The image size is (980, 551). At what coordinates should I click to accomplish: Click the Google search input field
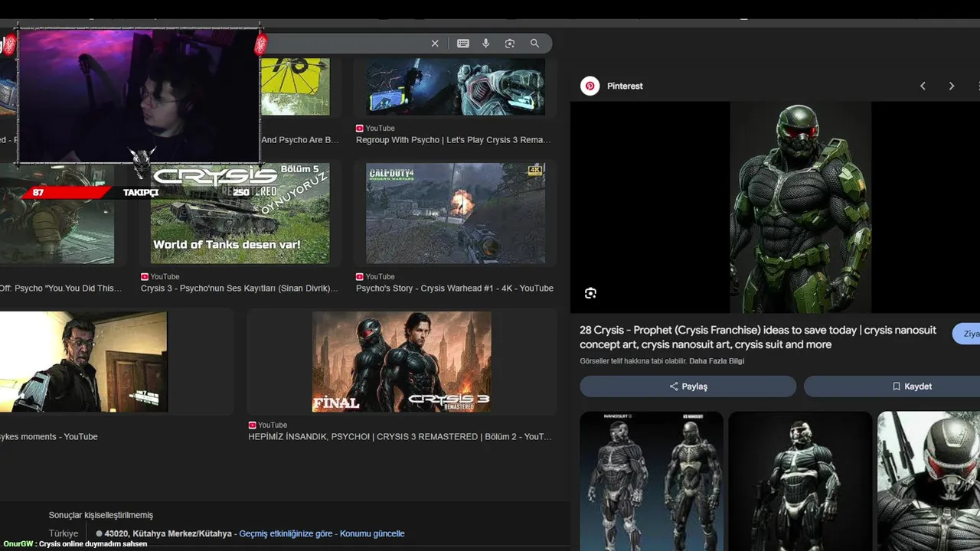(345, 44)
